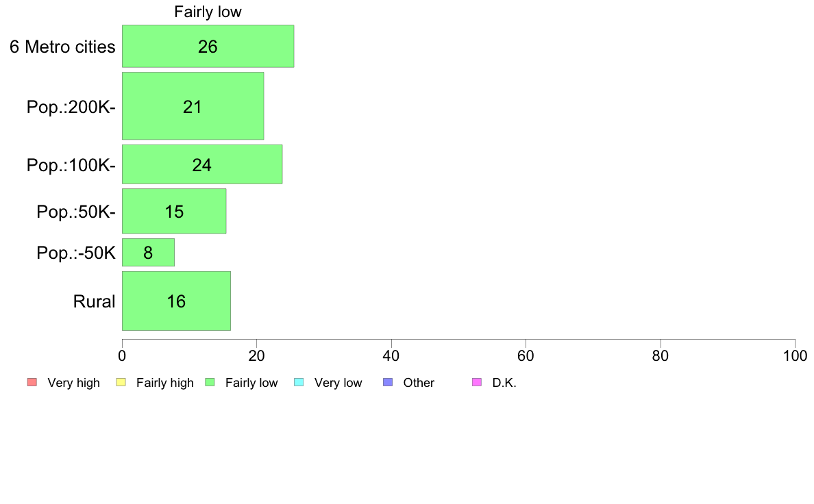Select the Pop.:100K- bar showing 24
The height and width of the screenshot is (504, 814).
(202, 164)
